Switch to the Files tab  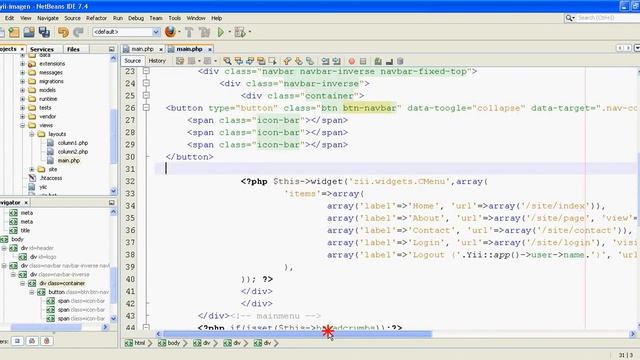(x=73, y=49)
